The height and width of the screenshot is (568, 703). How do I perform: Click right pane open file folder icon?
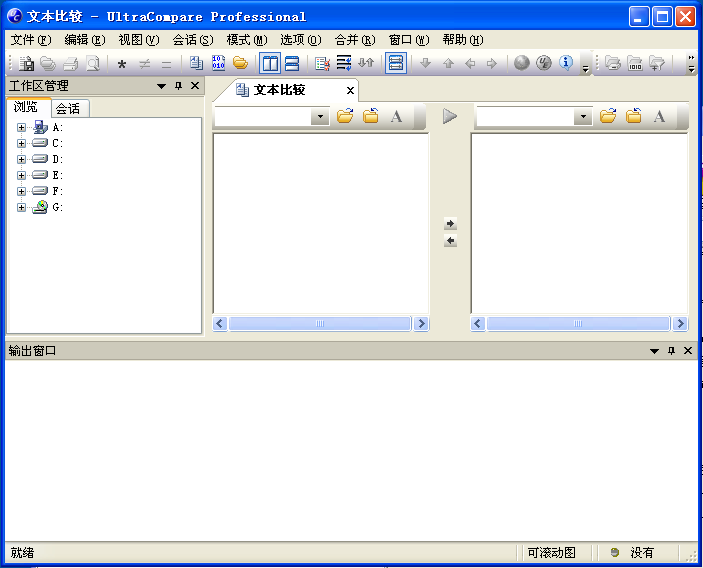tap(608, 116)
